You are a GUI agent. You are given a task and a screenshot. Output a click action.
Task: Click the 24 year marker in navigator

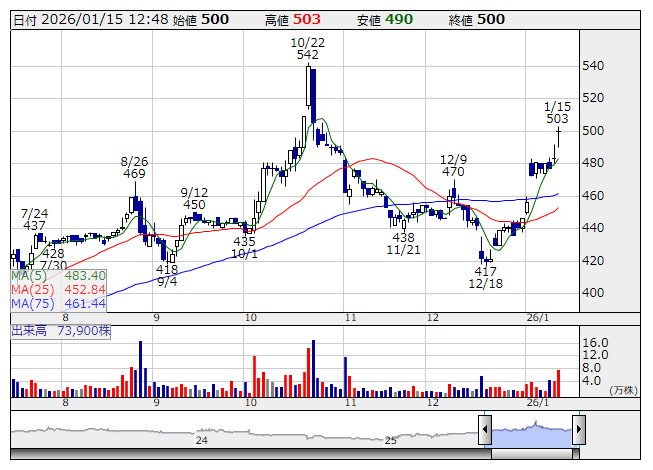(x=202, y=440)
